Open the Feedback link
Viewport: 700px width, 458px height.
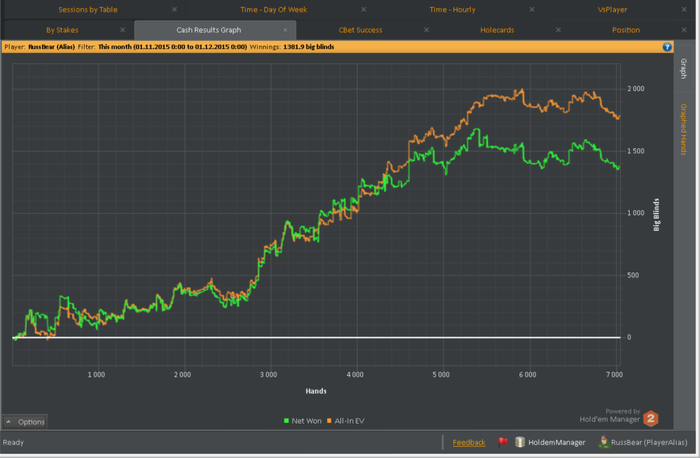click(469, 442)
